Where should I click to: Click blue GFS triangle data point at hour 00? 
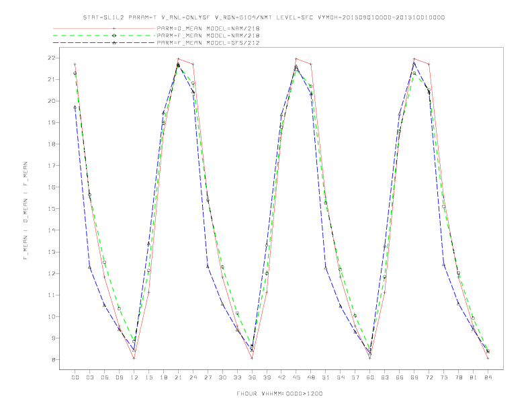[x=75, y=107]
